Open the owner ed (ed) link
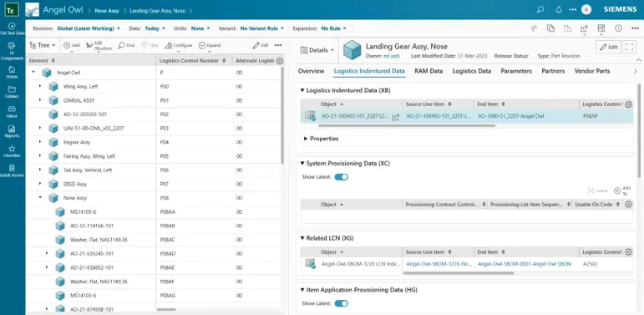644x315 pixels. (x=392, y=55)
